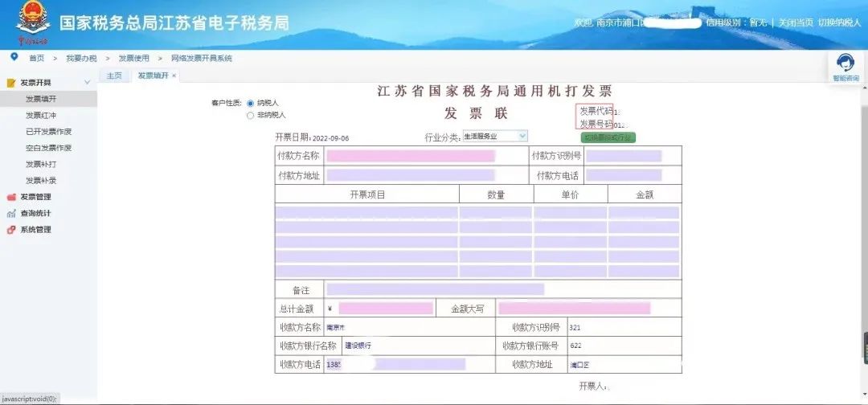Click the green button below 发票号码

pyautogui.click(x=608, y=137)
